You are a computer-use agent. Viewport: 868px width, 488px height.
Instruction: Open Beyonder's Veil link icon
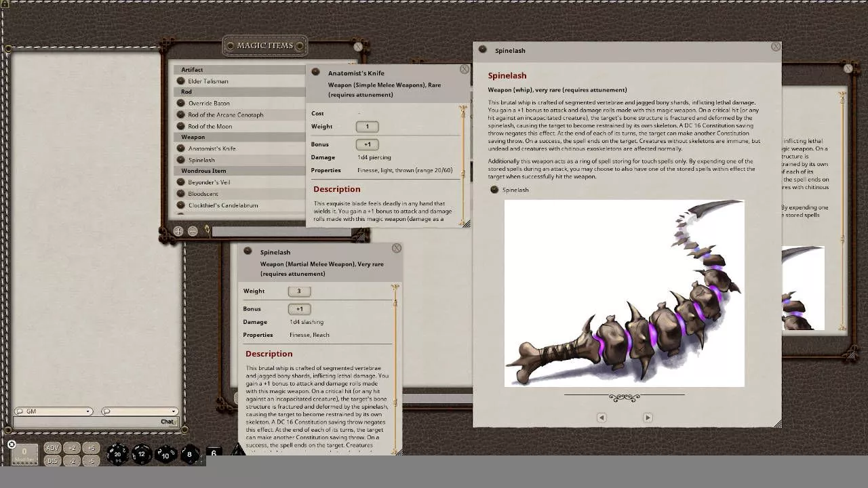(180, 182)
